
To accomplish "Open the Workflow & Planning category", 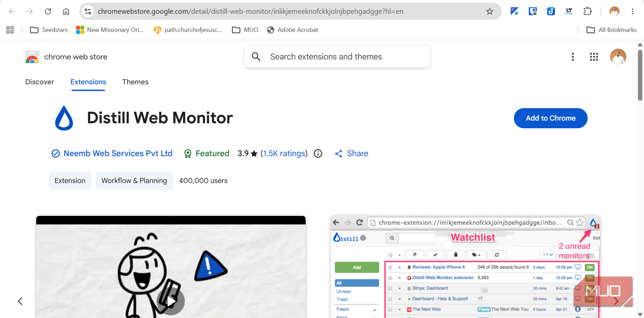I will pyautogui.click(x=134, y=181).
